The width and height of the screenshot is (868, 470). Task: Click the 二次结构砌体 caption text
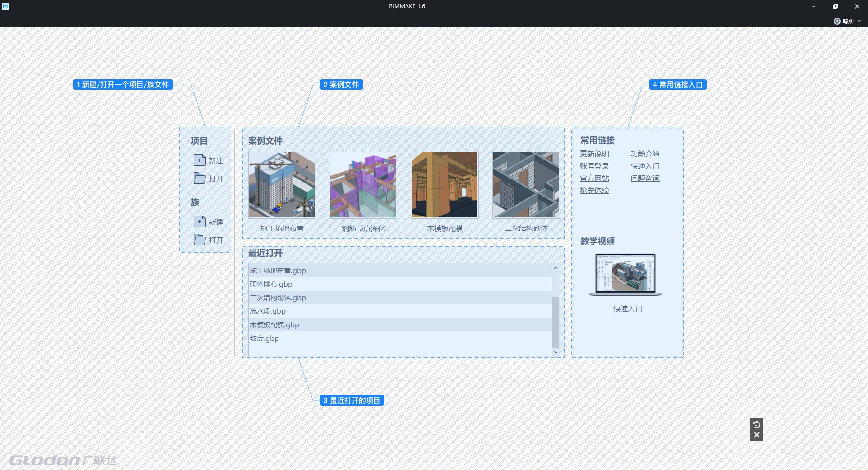coord(526,229)
